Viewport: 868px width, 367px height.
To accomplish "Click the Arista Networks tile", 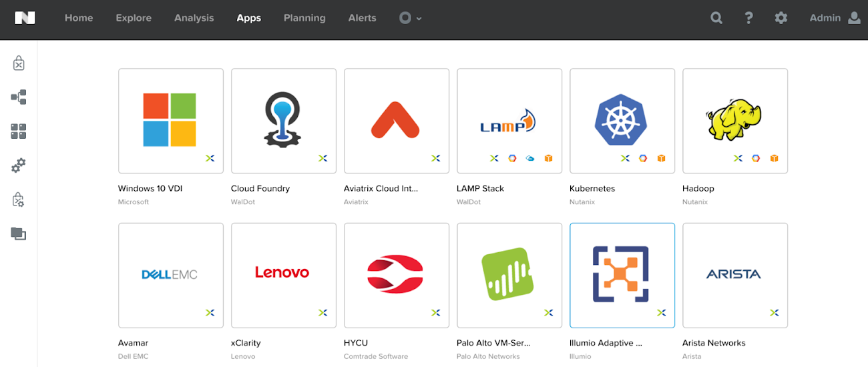I will (x=735, y=276).
